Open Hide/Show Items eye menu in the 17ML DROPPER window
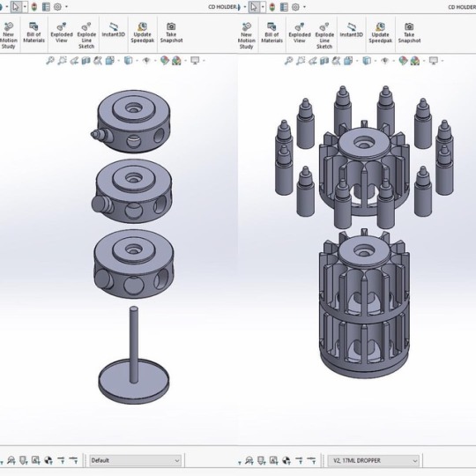The height and width of the screenshot is (476, 476). coord(384,61)
